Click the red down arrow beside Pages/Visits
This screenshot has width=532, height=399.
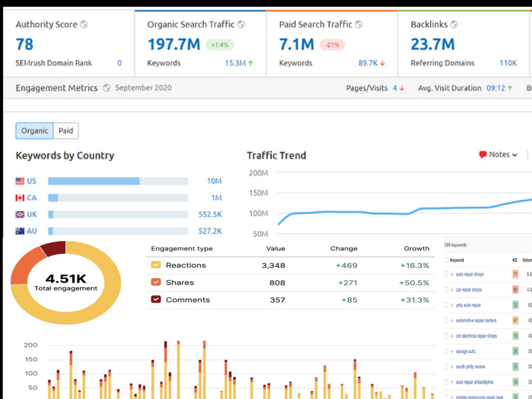pos(402,88)
